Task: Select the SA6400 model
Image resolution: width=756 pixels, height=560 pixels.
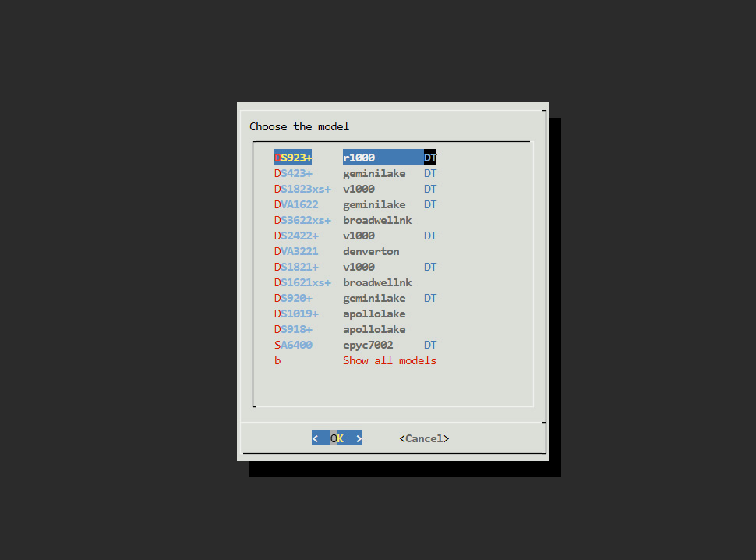Action: 293,345
